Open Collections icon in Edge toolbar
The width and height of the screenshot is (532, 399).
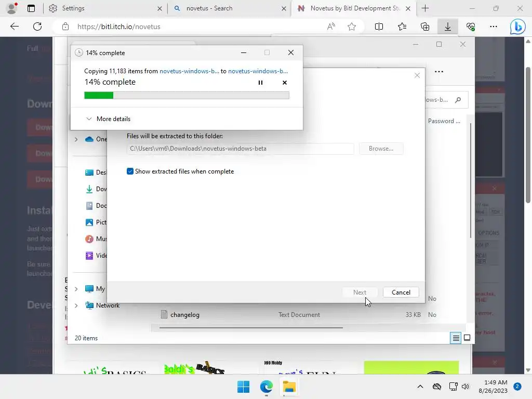click(x=425, y=26)
